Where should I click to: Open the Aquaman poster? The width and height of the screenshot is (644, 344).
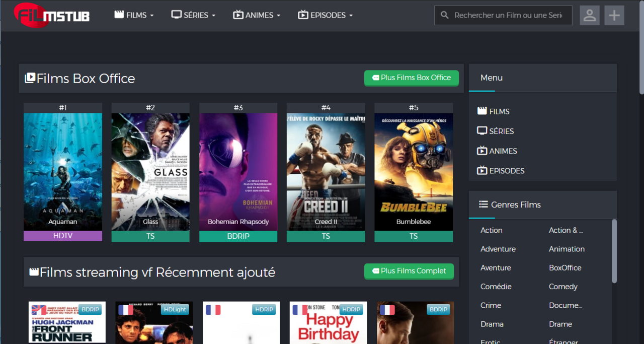click(x=63, y=172)
